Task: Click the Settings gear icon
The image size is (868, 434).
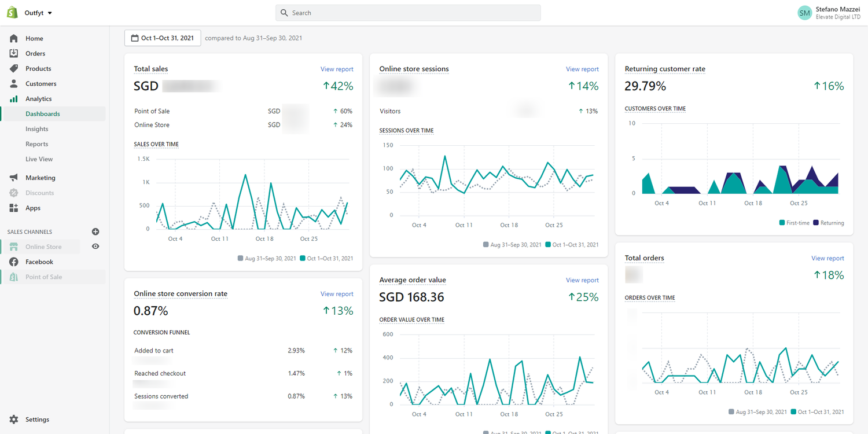Action: tap(14, 420)
